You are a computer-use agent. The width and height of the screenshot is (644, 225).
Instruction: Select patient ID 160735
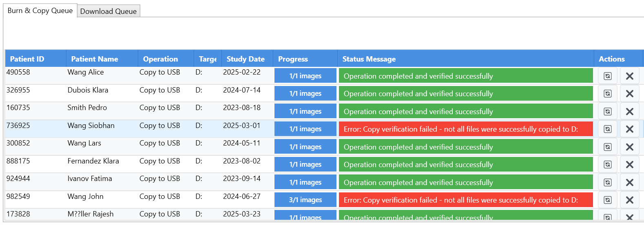click(18, 108)
